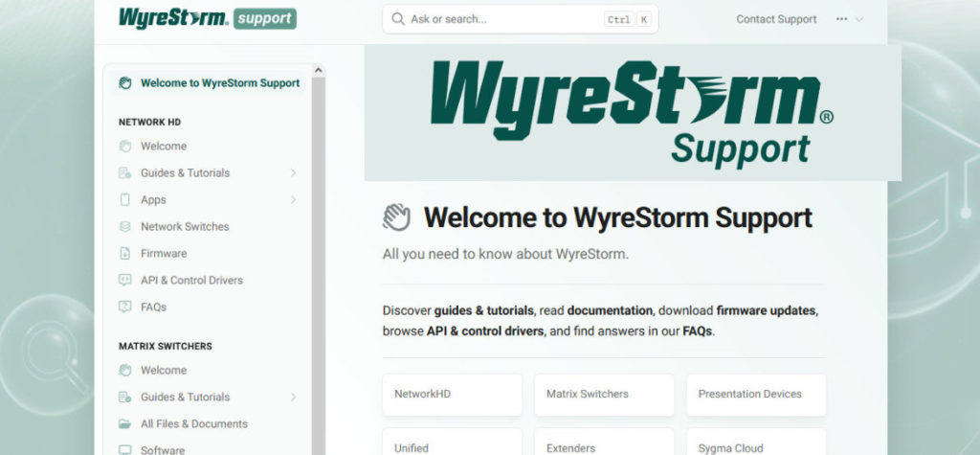The width and height of the screenshot is (980, 455).
Task: Expand the Apps chevron
Action: [x=293, y=199]
